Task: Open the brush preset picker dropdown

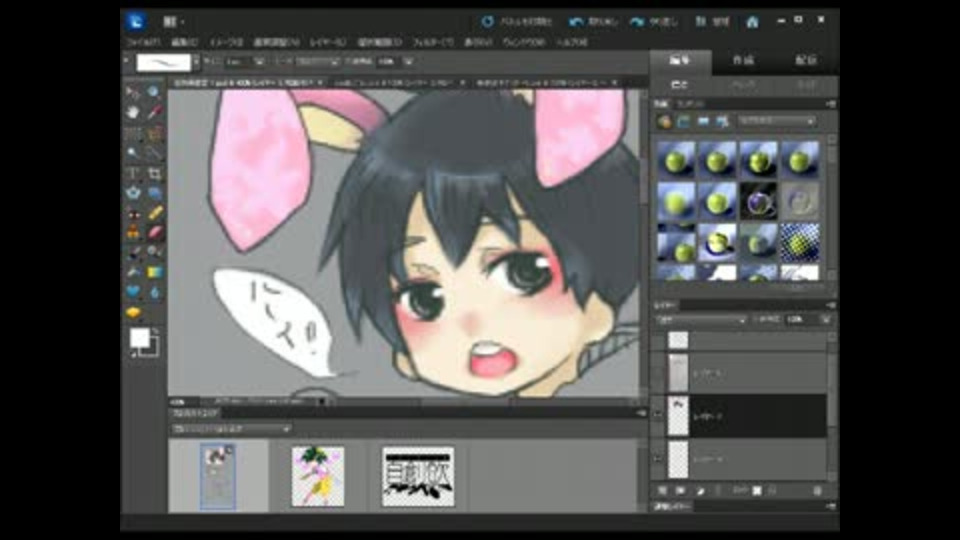Action: point(196,62)
